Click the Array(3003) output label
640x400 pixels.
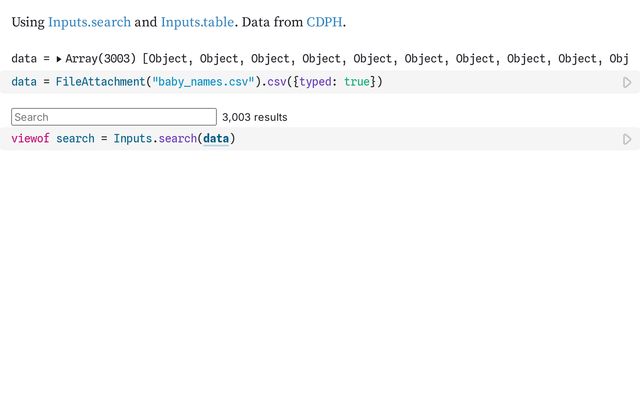(100, 60)
